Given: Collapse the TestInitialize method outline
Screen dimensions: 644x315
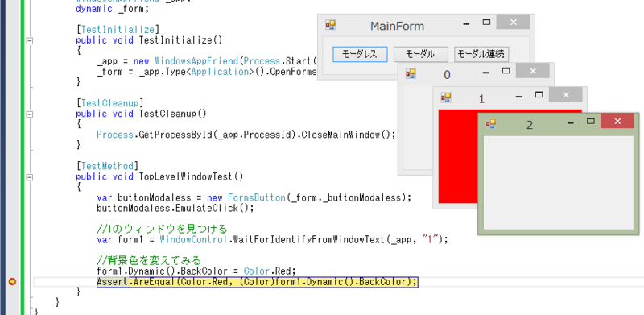Looking at the screenshot, I should (x=29, y=40).
